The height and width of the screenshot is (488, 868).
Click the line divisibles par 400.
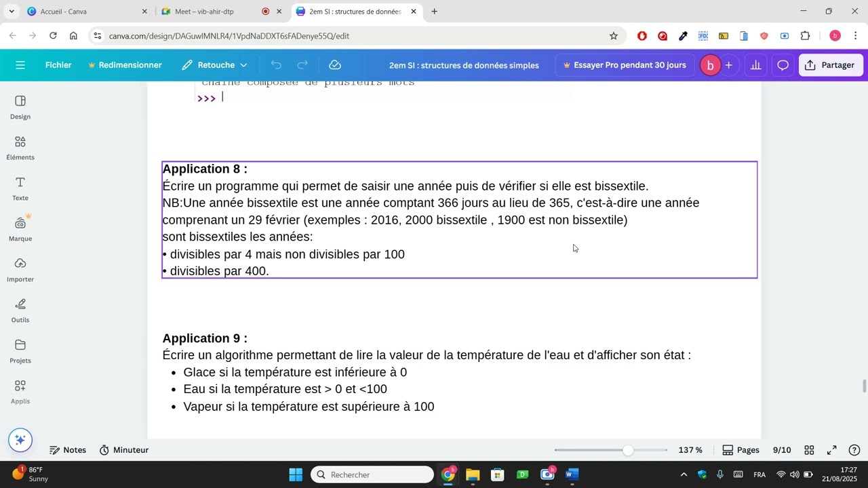pos(219,271)
